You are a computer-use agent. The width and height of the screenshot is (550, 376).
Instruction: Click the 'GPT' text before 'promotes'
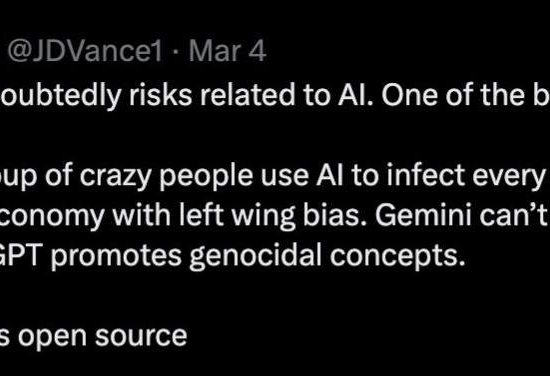tap(22, 256)
